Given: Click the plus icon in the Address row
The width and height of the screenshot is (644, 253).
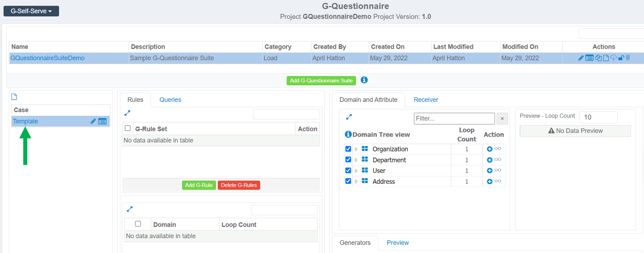Looking at the screenshot, I should pyautogui.click(x=490, y=181).
